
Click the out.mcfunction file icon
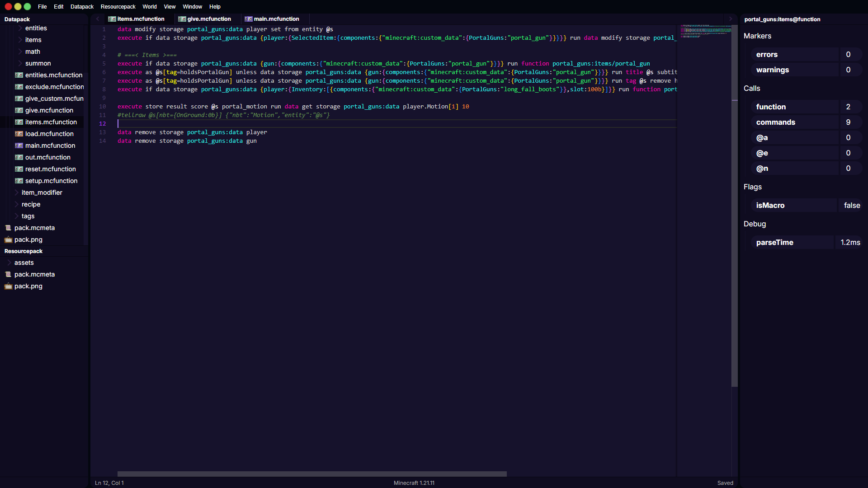[x=19, y=157]
